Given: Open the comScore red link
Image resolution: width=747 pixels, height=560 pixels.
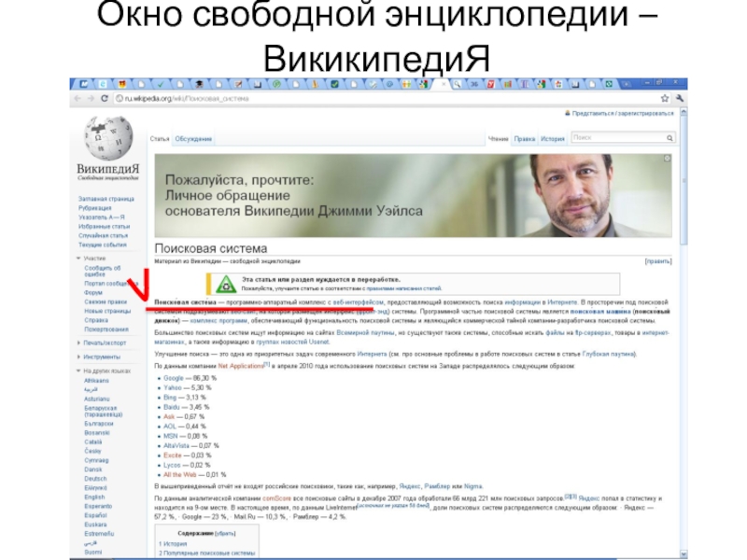Looking at the screenshot, I should click(276, 498).
